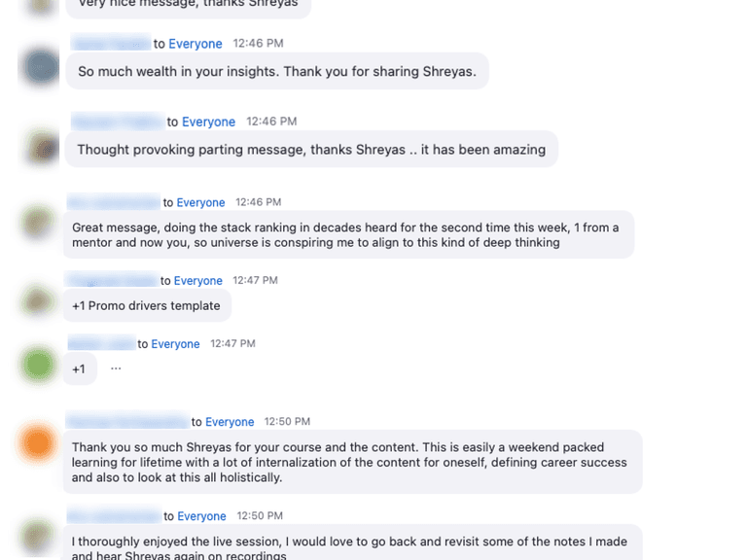Select the "Thank you so much Shreyas" message

pos(351,463)
